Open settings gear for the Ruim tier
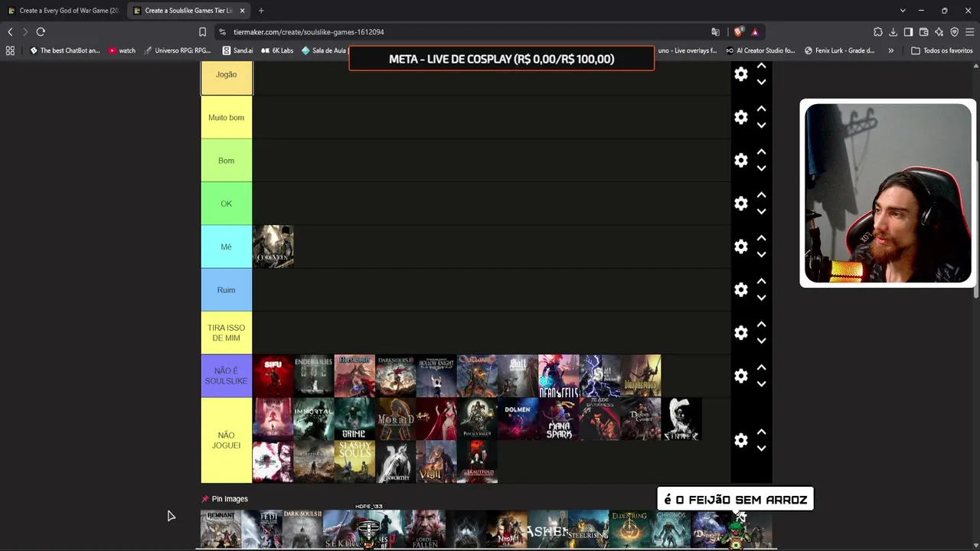The width and height of the screenshot is (980, 551). pos(740,289)
